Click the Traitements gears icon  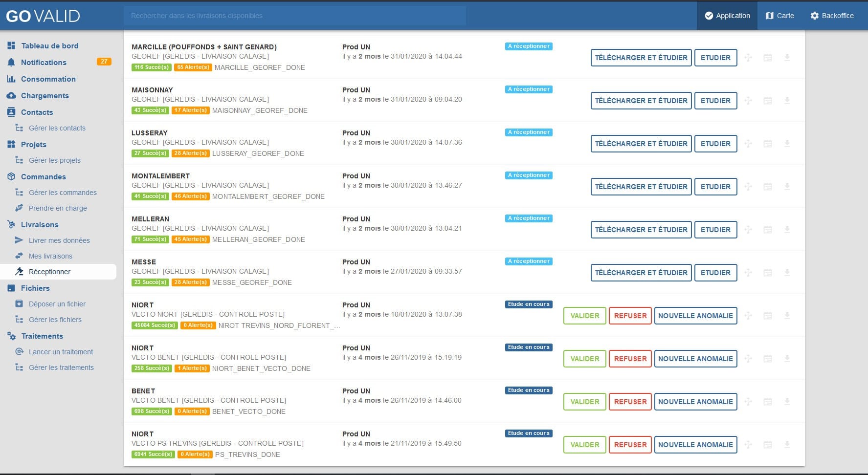[x=11, y=336]
